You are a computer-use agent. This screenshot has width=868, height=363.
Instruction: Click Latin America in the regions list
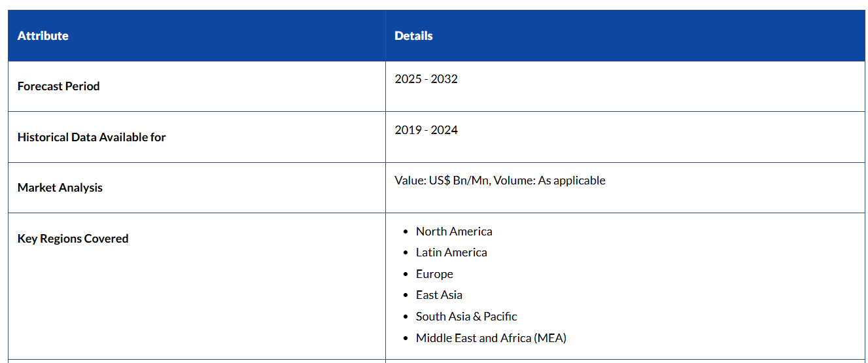[451, 252]
